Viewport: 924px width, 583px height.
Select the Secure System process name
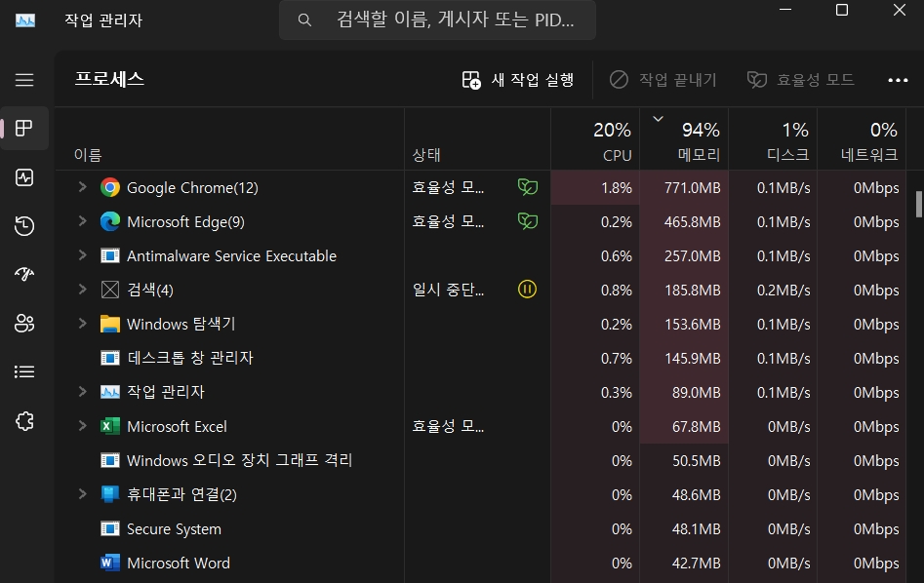174,528
